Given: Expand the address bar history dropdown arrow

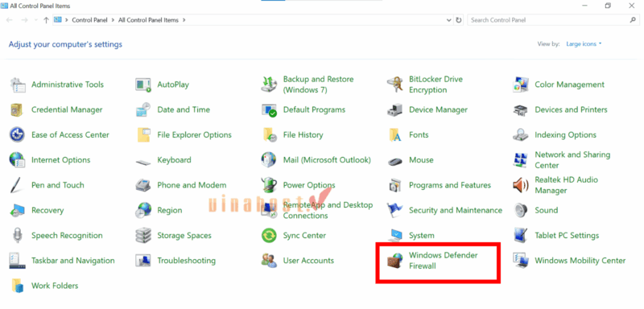Looking at the screenshot, I should coord(448,20).
